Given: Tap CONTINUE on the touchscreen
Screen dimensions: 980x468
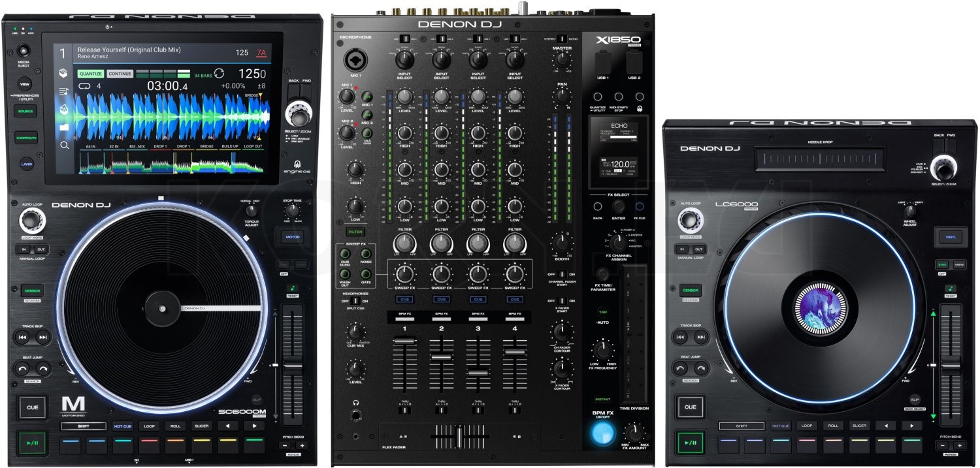Looking at the screenshot, I should coord(120,74).
